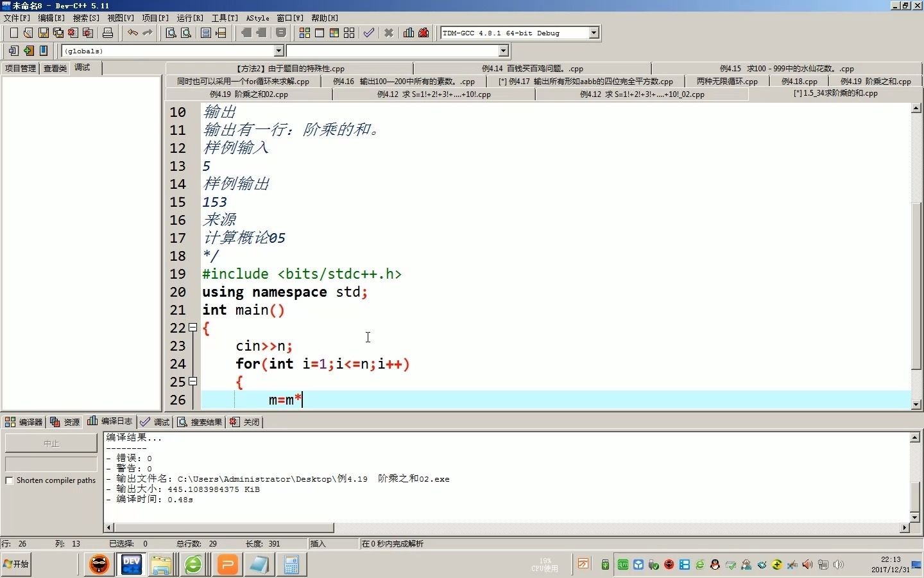
Task: Click the #include <bits/stdc++.h> line
Action: (302, 274)
